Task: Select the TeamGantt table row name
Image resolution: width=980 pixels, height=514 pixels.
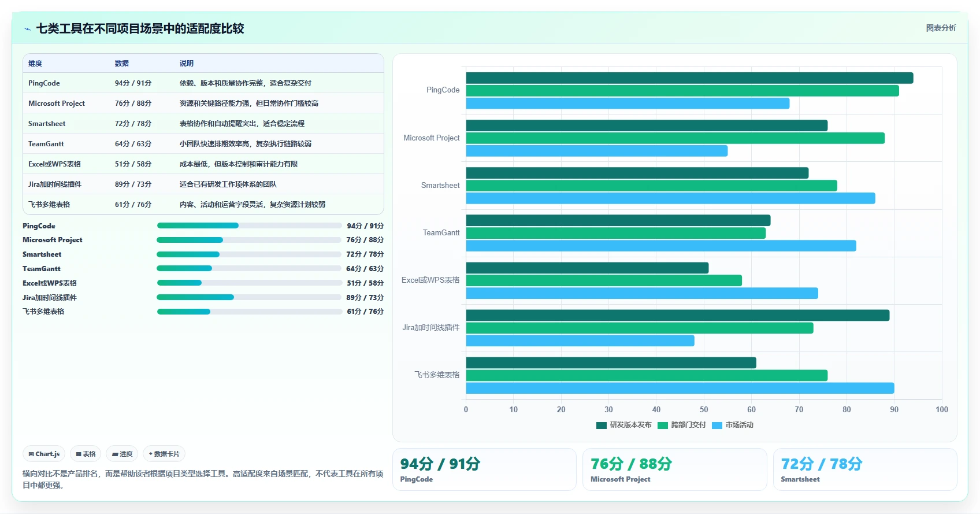Action: tap(46, 144)
